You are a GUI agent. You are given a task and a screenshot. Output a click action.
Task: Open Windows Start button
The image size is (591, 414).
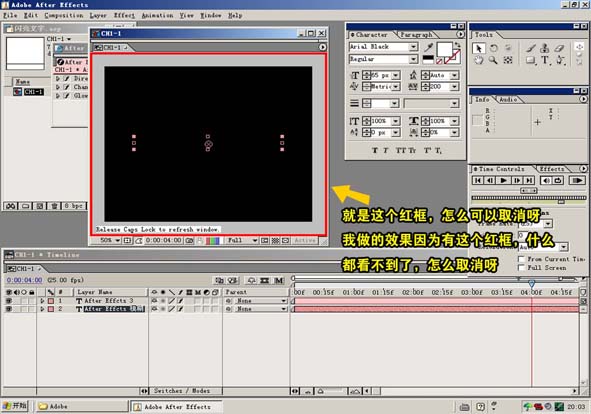[x=15, y=406]
